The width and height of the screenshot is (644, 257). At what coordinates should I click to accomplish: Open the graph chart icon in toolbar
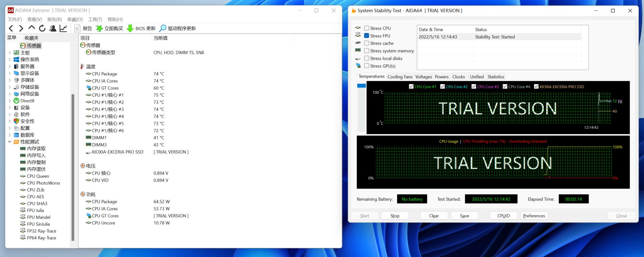pyautogui.click(x=63, y=29)
